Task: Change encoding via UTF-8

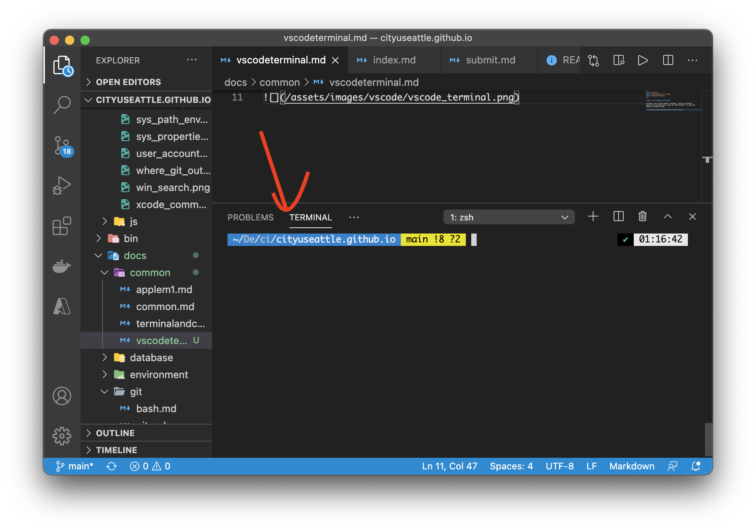Action: (x=559, y=466)
